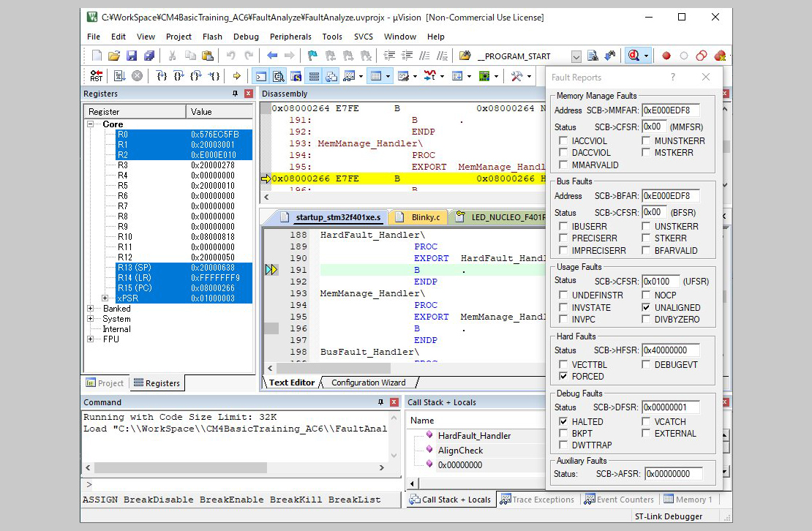Click the Run icon in debug toolbar
Viewport: 812px width, 531px height.
pyautogui.click(x=120, y=76)
